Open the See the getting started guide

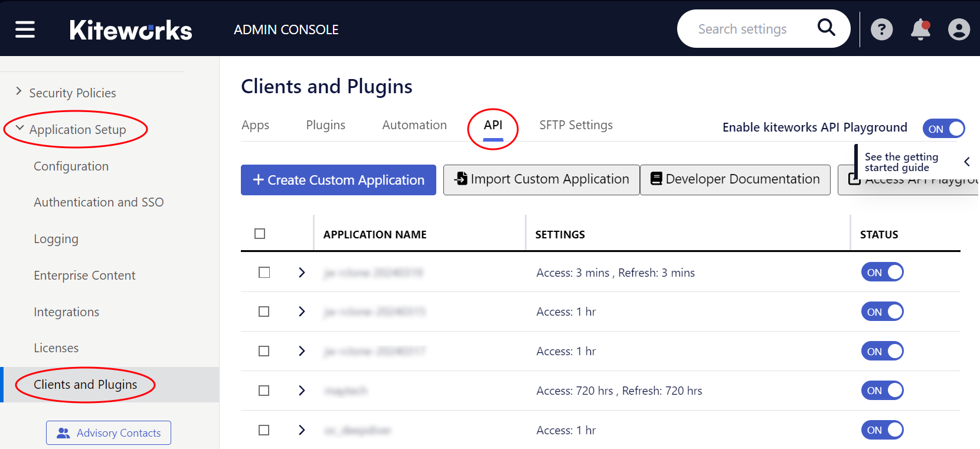pyautogui.click(x=901, y=162)
